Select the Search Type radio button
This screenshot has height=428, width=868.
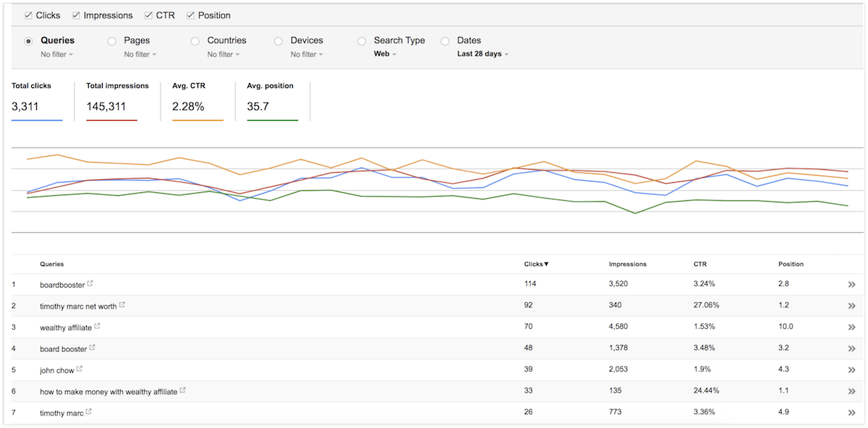pyautogui.click(x=362, y=41)
